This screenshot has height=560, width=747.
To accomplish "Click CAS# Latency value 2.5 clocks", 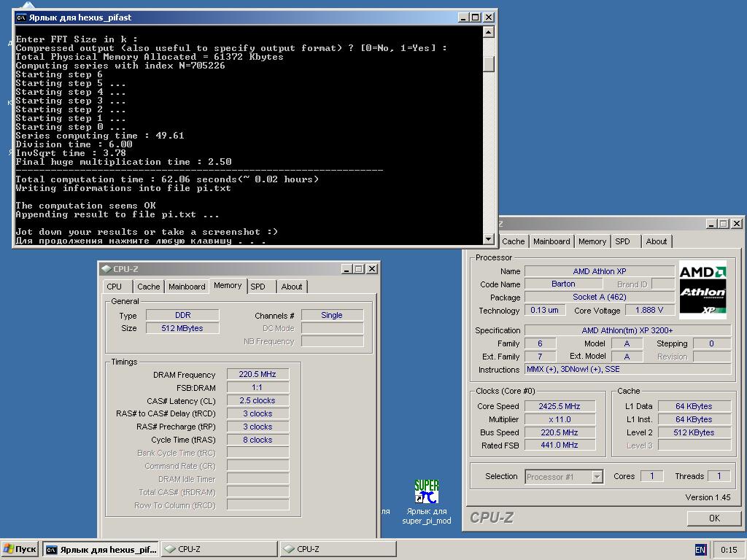I will [258, 400].
